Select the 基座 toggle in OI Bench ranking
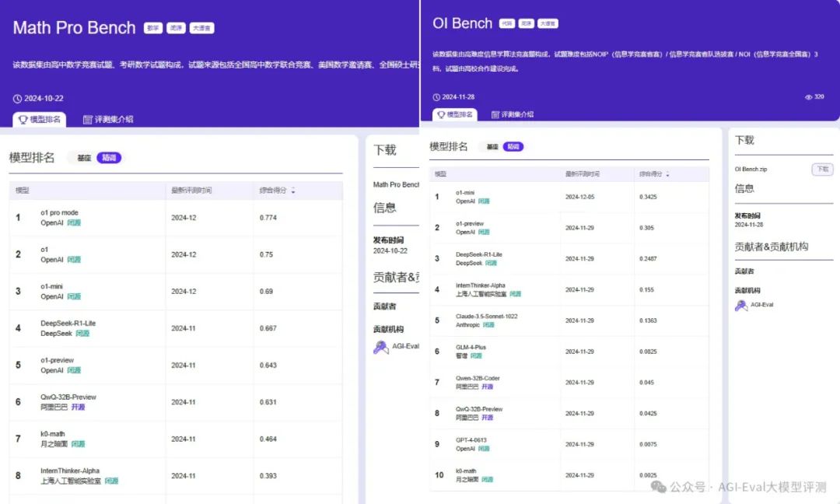Viewport: 840px width, 504px height. click(x=492, y=147)
